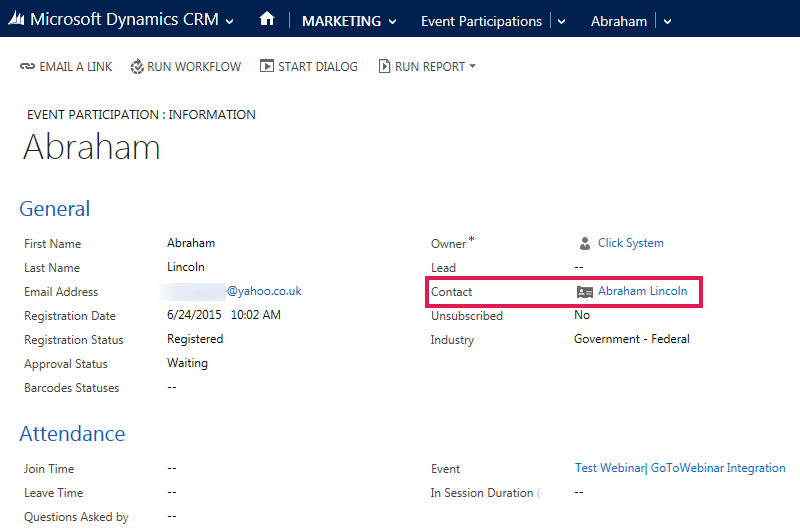Click the contact card icon beside Abraham Lincoln
800x530 pixels.
585,292
